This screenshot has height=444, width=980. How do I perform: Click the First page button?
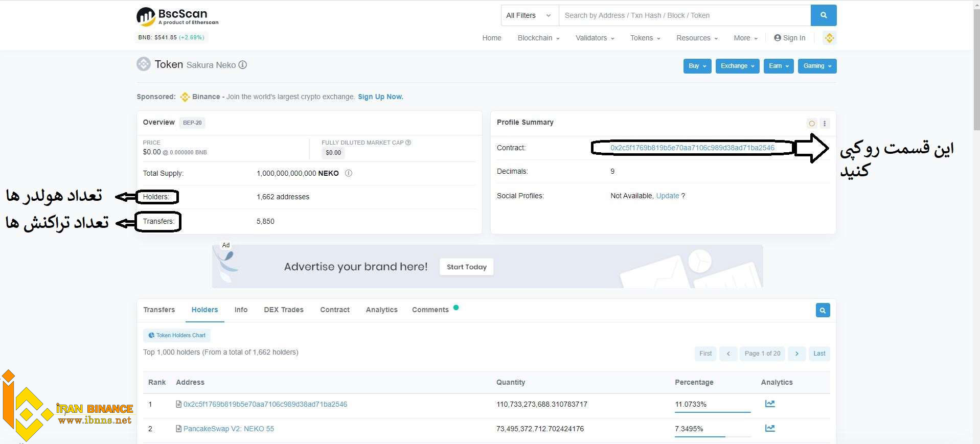[705, 354]
